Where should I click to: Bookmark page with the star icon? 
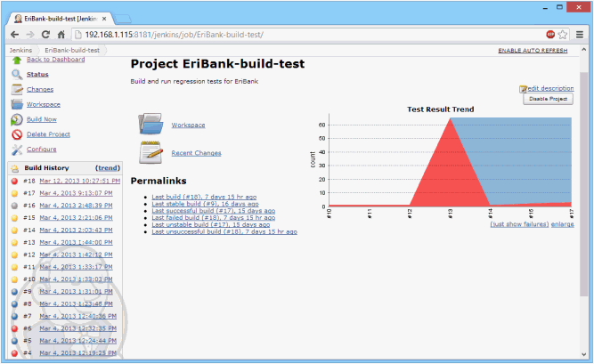[x=563, y=34]
